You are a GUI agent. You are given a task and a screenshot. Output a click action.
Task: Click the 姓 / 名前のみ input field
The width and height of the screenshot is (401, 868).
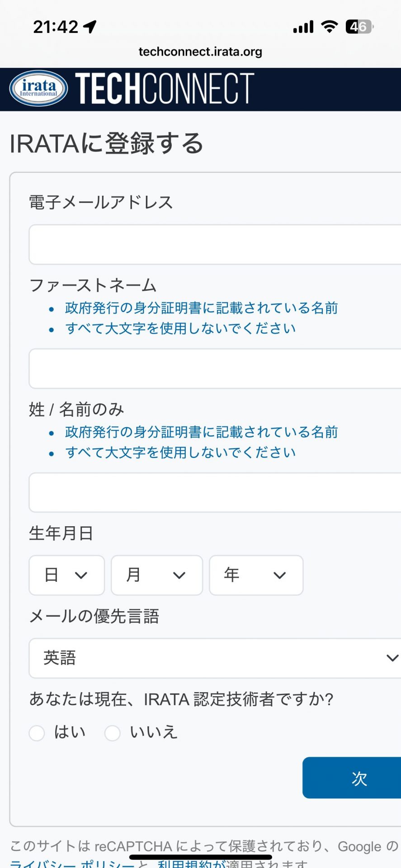[x=215, y=493]
